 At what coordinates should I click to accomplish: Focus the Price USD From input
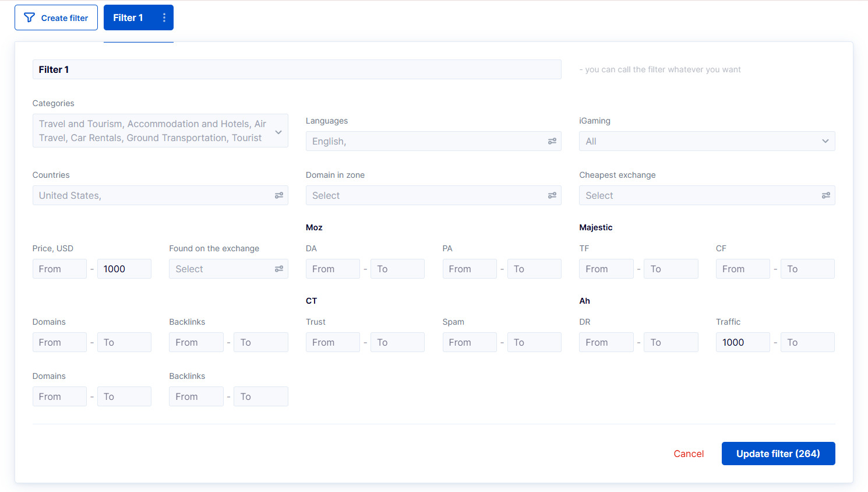[59, 269]
